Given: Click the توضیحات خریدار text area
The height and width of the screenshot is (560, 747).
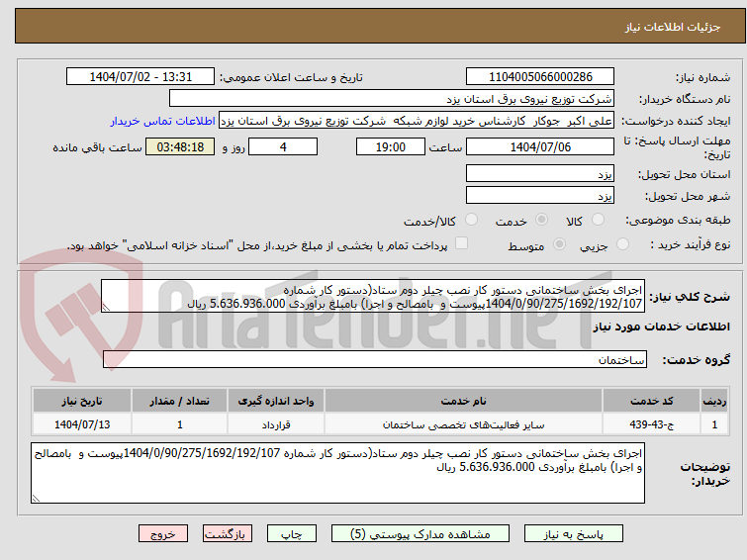Looking at the screenshot, I should 337,473.
